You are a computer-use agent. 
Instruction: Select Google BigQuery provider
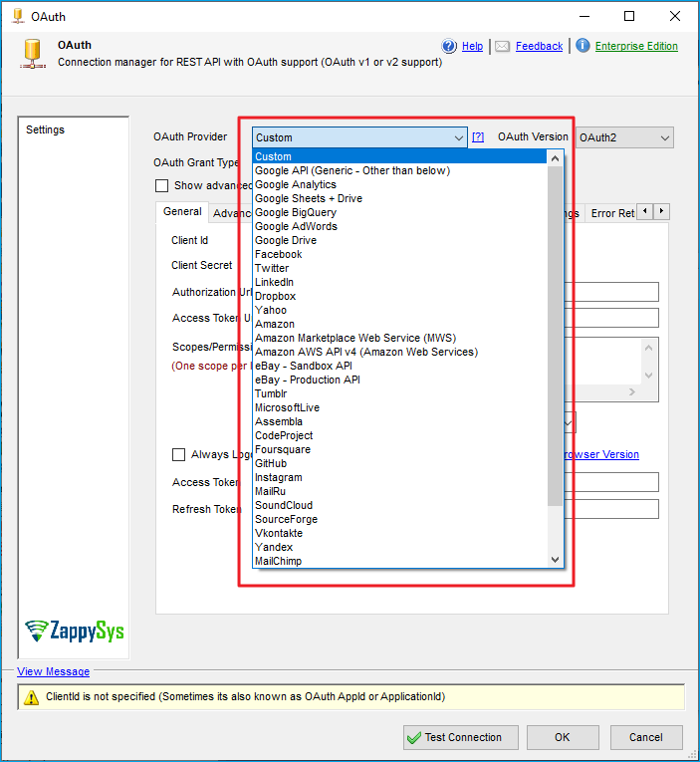400,212
